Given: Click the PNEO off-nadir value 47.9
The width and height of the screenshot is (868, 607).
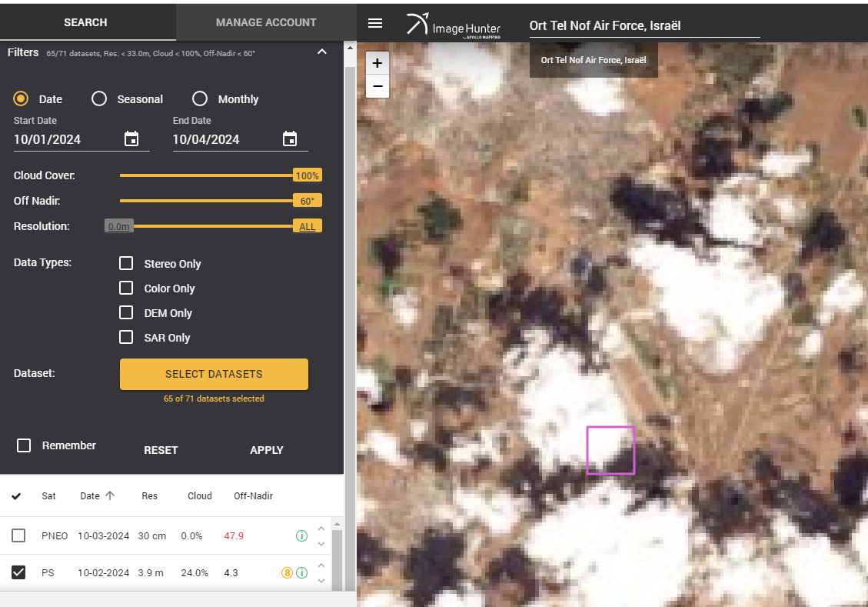Looking at the screenshot, I should (x=234, y=535).
